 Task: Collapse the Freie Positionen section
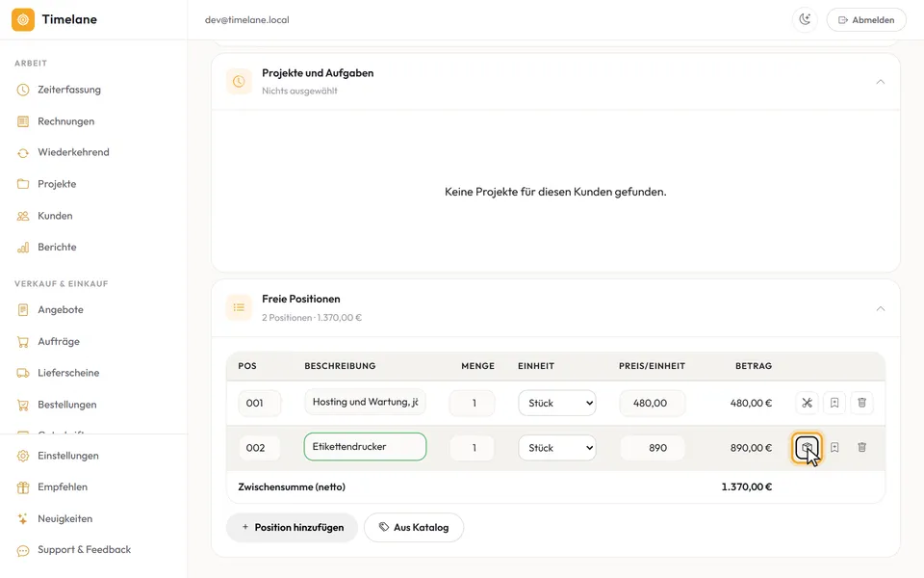[881, 308]
